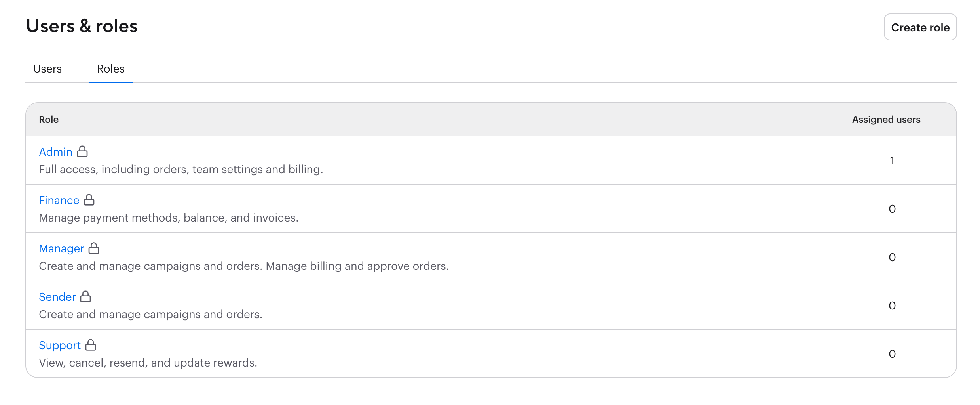Click the Create role button
The width and height of the screenshot is (980, 405).
920,27
